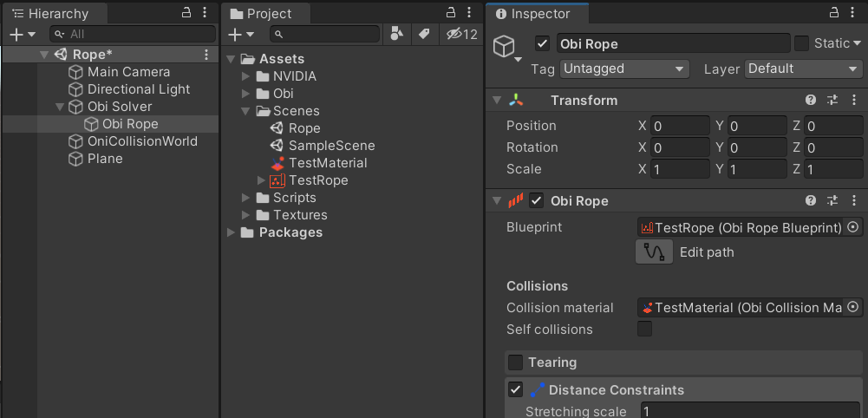
Task: Open Transform component help reference
Action: pos(811,101)
